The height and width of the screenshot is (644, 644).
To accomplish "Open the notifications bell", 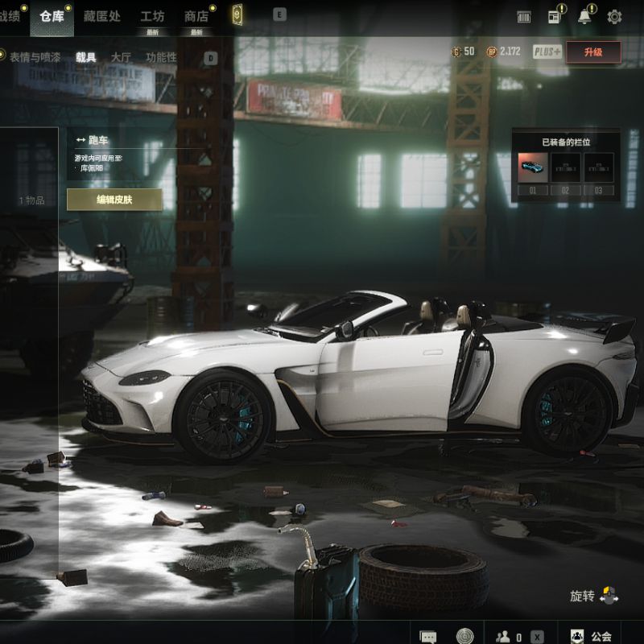I will tap(584, 17).
